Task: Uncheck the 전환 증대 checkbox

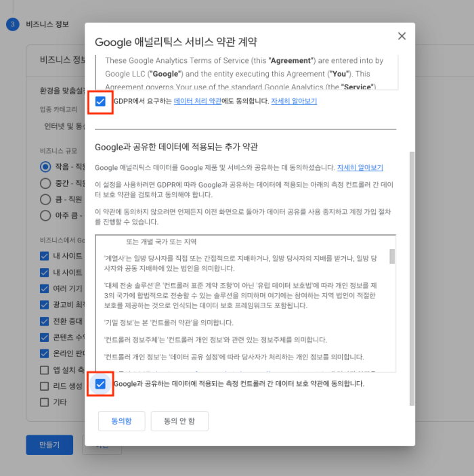Action: tap(44, 321)
